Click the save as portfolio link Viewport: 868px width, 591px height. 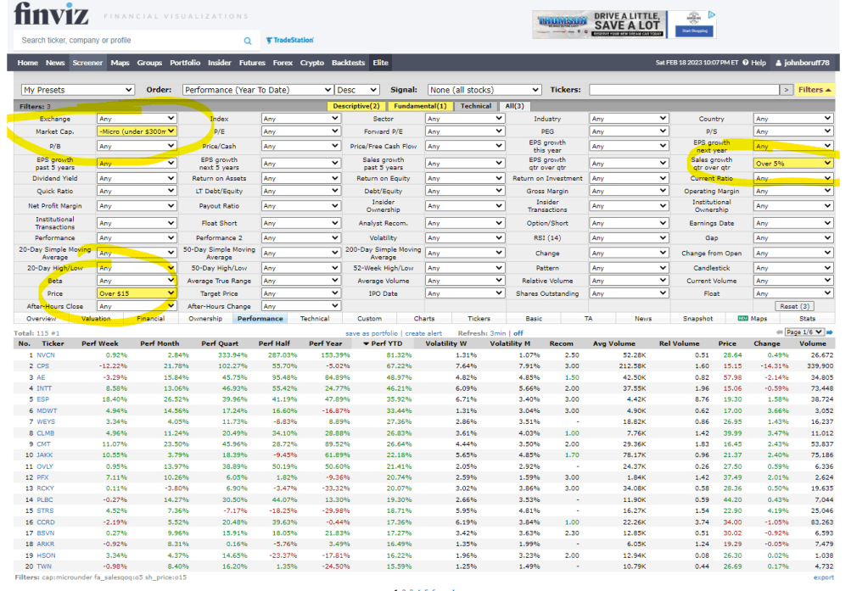pyautogui.click(x=372, y=333)
